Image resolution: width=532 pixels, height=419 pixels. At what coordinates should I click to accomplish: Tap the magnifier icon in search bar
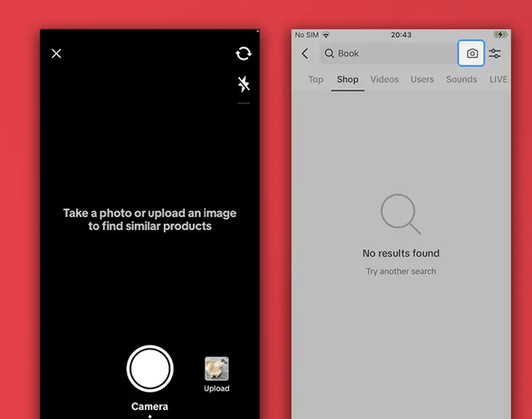329,53
